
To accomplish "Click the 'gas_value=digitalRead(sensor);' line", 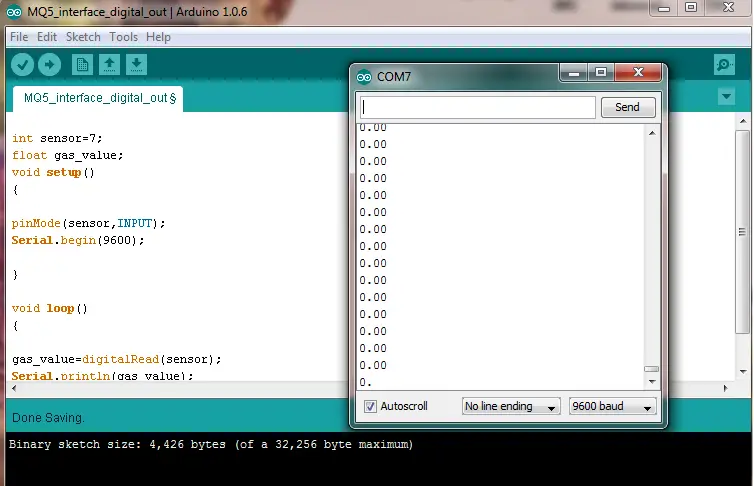I will (x=117, y=360).
